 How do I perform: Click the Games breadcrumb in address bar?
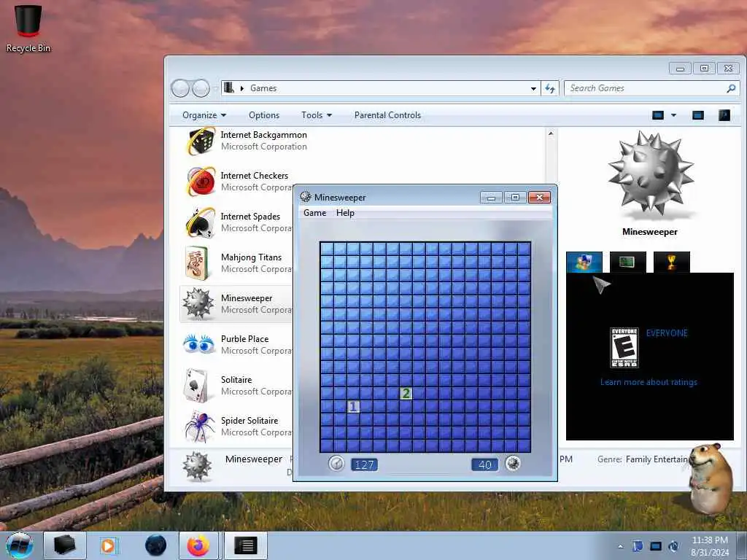coord(263,88)
